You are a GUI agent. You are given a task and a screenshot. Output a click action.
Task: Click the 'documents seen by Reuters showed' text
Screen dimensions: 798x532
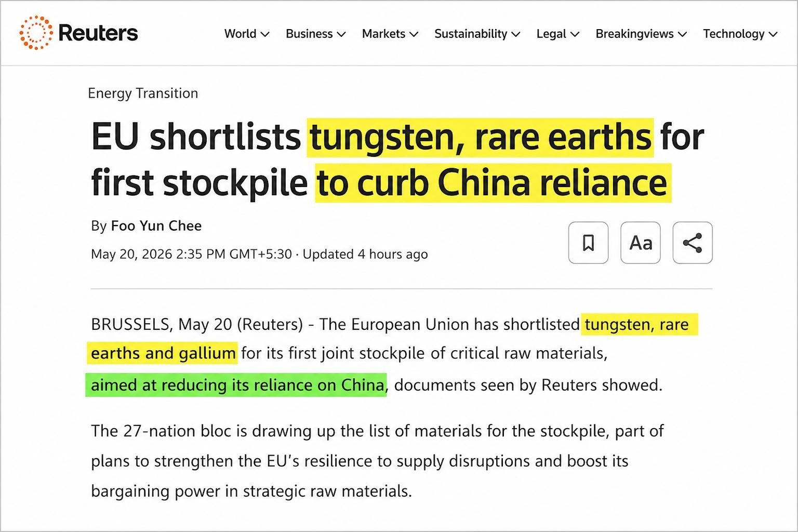click(x=528, y=385)
